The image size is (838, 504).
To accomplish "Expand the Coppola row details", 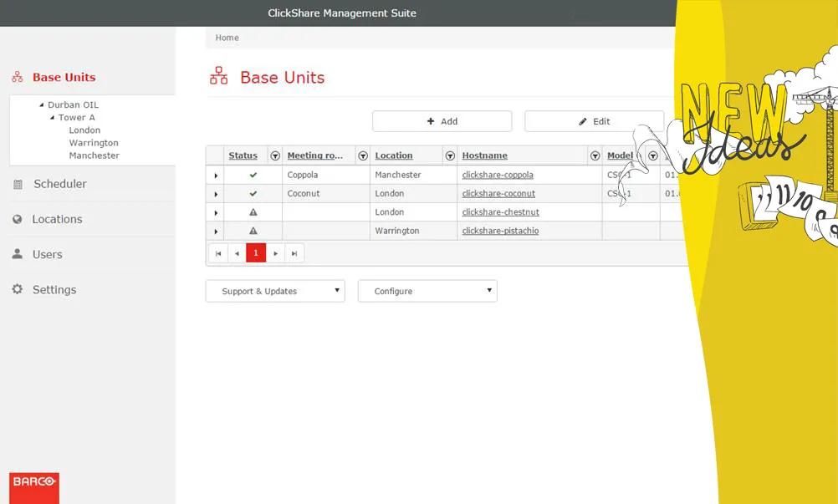I will tap(216, 176).
